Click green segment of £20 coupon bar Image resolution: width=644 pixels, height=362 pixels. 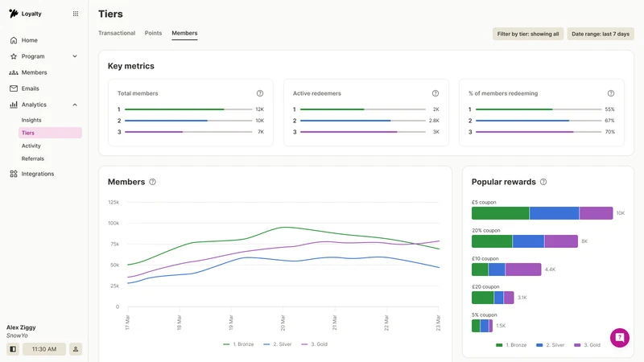click(x=482, y=298)
